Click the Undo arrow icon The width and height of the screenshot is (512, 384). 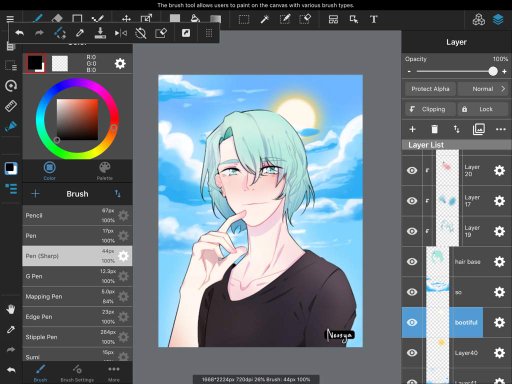pos(19,33)
